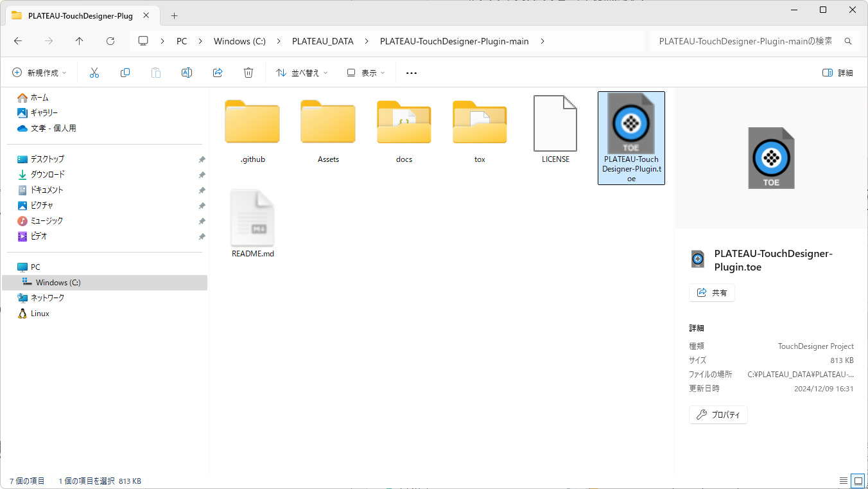
Task: Expand chevron after PC in address bar
Action: [200, 41]
